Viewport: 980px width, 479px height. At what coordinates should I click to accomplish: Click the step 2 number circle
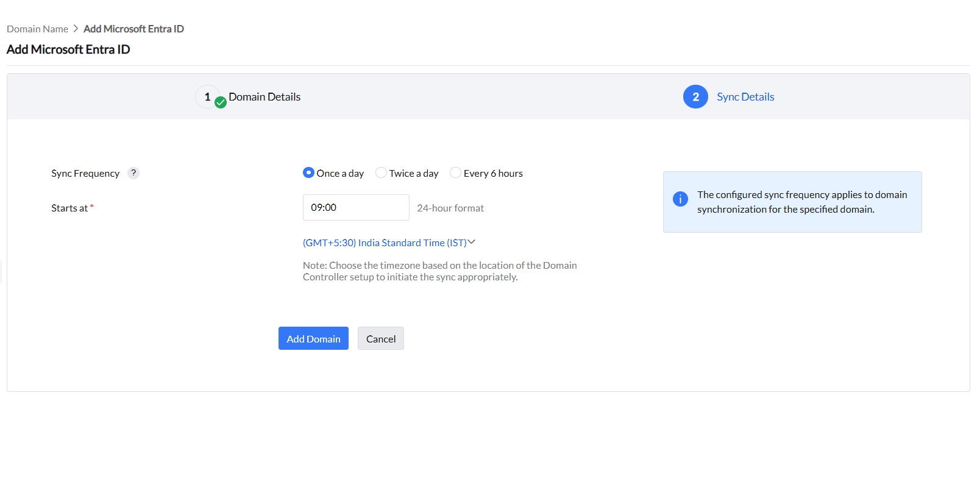pyautogui.click(x=695, y=97)
